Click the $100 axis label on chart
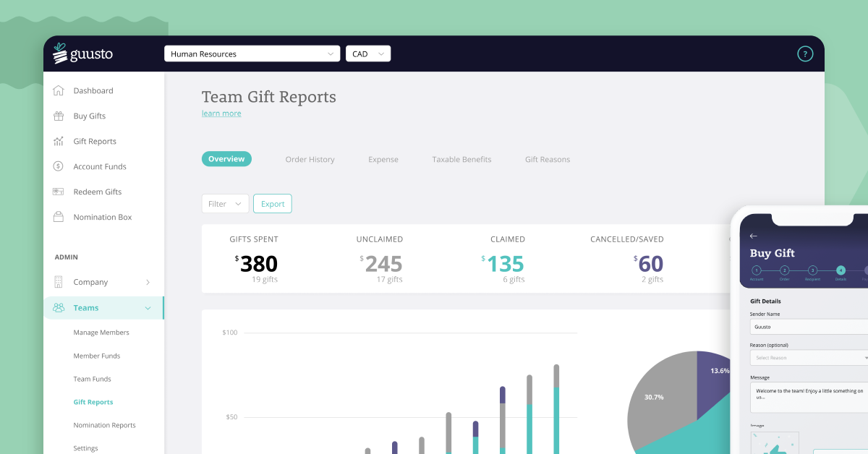The width and height of the screenshot is (868, 454). pos(230,333)
